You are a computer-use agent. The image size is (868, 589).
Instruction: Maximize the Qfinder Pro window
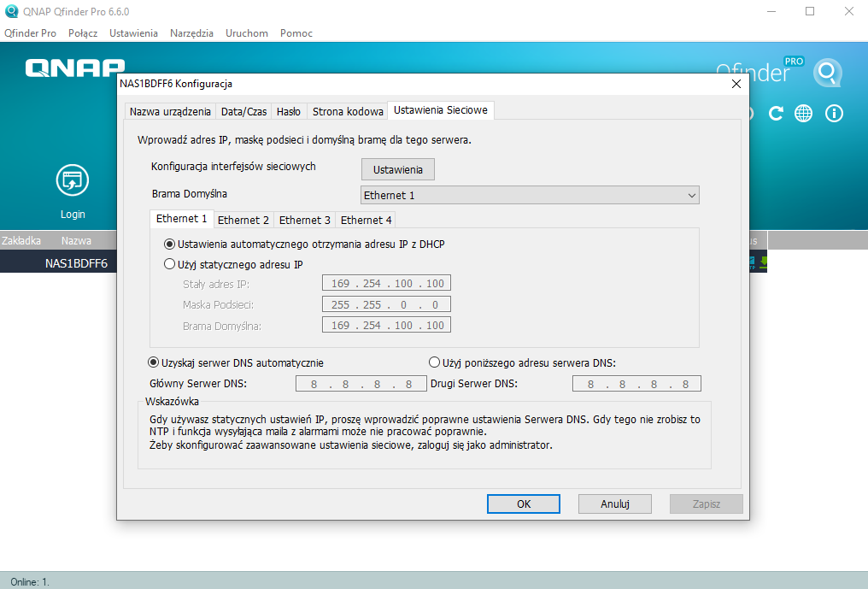tap(810, 11)
